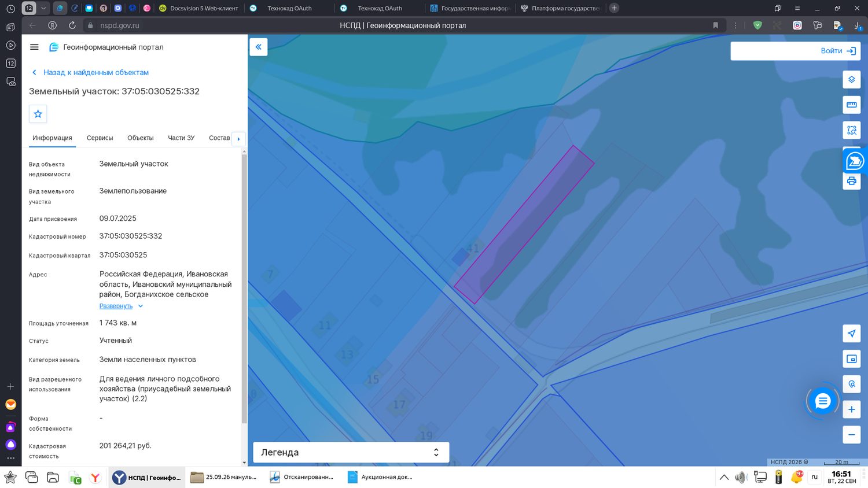Screen dimensions: 868x488
Task: Click the Геоинформационный портал logo title
Action: [106, 47]
